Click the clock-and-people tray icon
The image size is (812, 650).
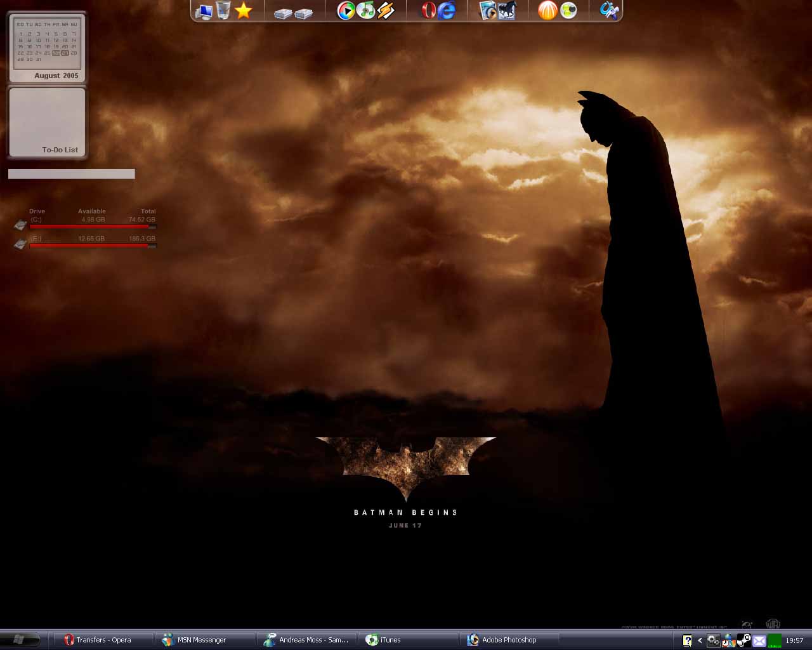coord(728,640)
